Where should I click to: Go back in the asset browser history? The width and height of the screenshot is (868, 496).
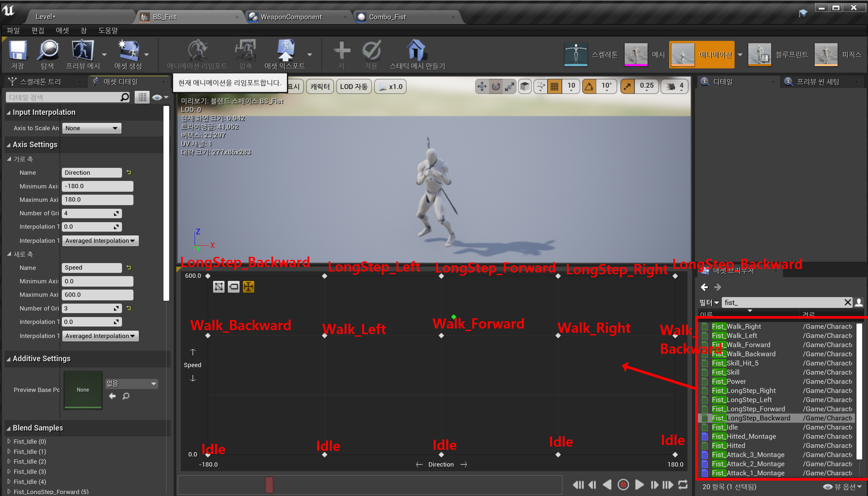(x=704, y=287)
